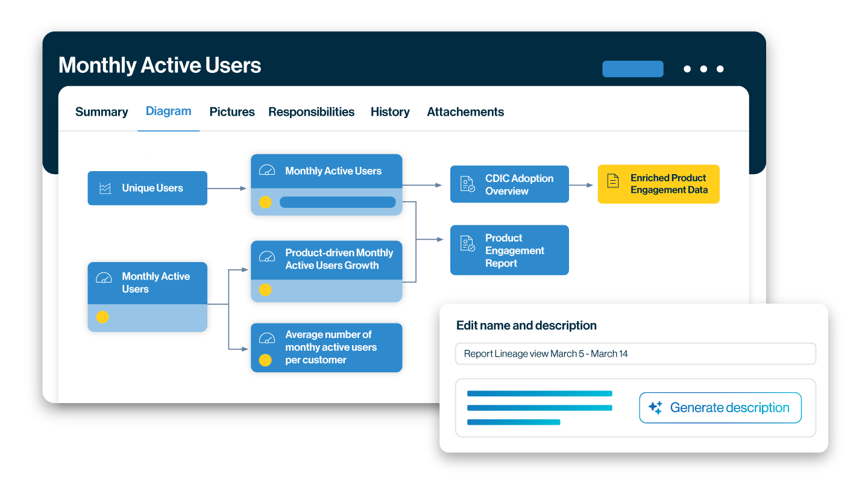Screen dimensions: 868x488
Task: Select the Unique Users node
Action: pos(148,189)
